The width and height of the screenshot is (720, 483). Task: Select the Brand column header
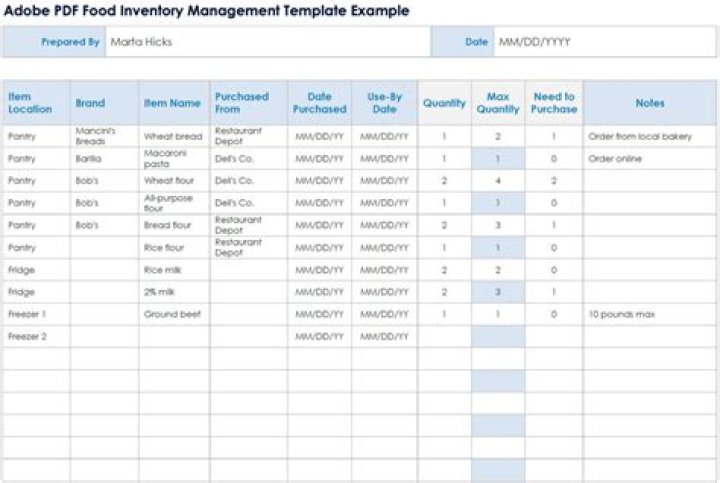(104, 103)
